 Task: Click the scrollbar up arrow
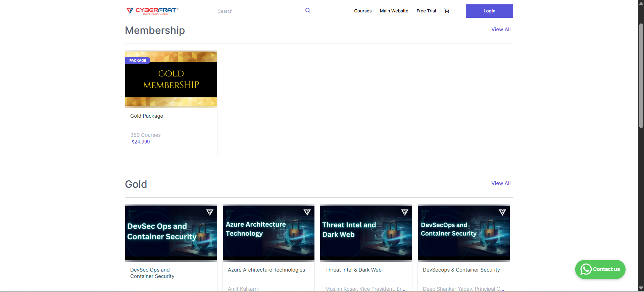tap(641, 4)
